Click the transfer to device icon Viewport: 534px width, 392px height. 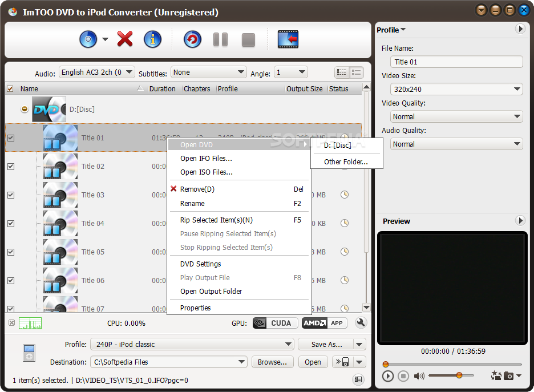(342, 362)
